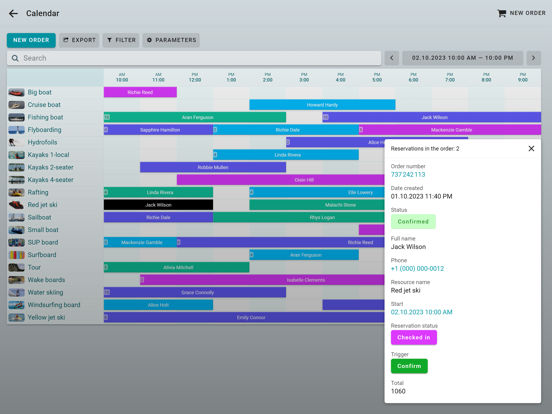This screenshot has height=414, width=552.
Task: Open Richie Reed reservation on Big boat
Action: [140, 92]
